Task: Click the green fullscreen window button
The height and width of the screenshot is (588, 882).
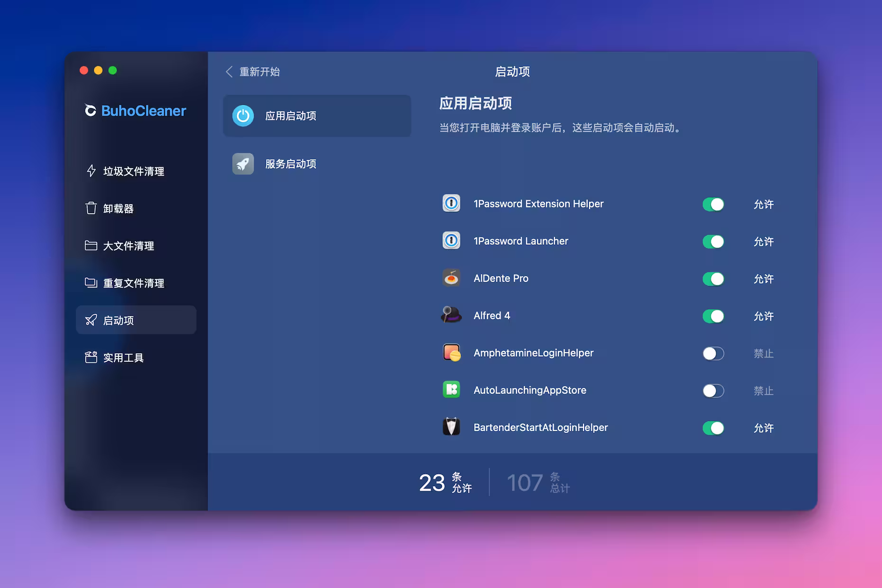Action: (112, 70)
